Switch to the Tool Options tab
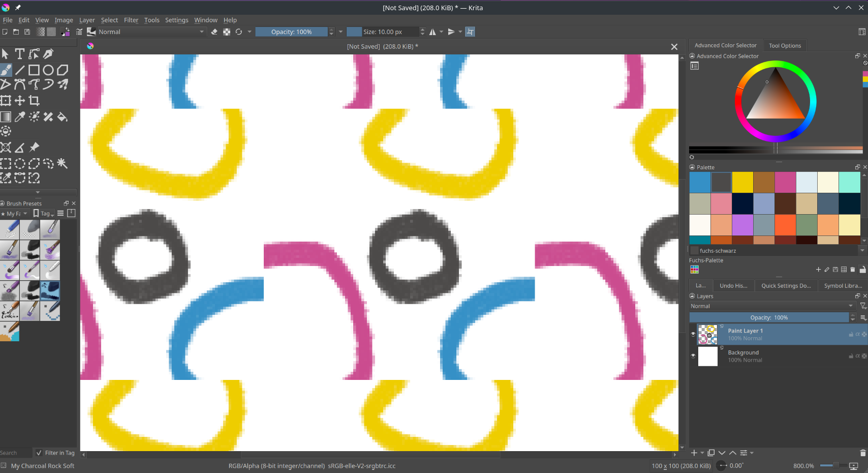The width and height of the screenshot is (868, 473). [x=784, y=46]
